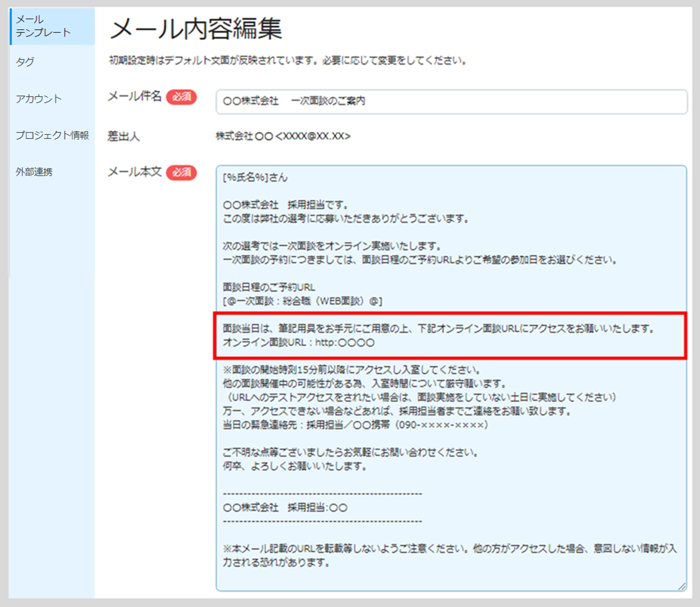The image size is (700, 607).
Task: Click the 必須 badge next to メール本文
Action: click(x=181, y=173)
